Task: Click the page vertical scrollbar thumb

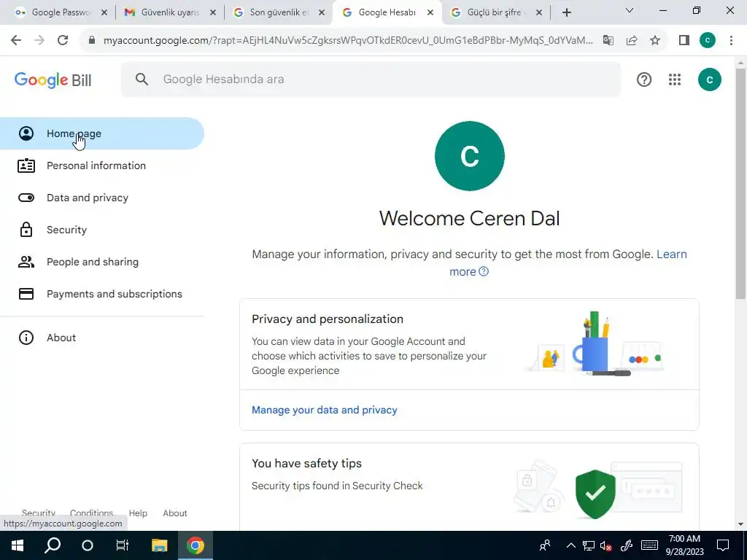Action: coord(740,183)
